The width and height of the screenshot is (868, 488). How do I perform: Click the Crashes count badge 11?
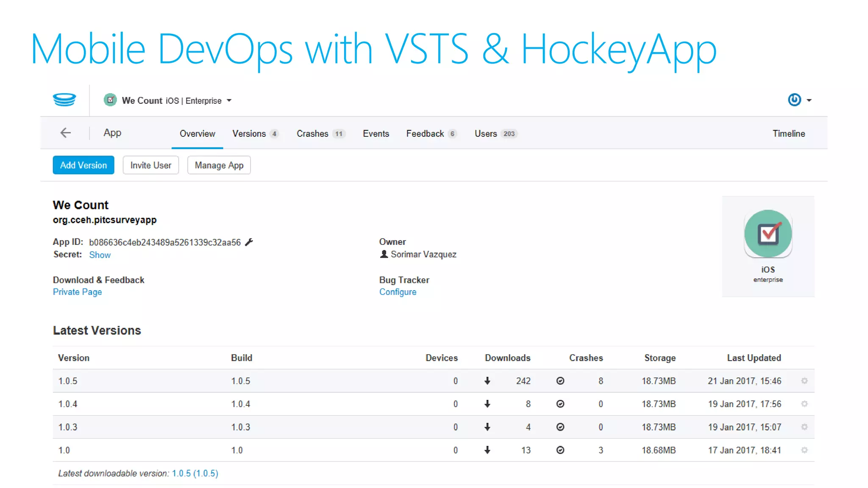click(x=339, y=134)
